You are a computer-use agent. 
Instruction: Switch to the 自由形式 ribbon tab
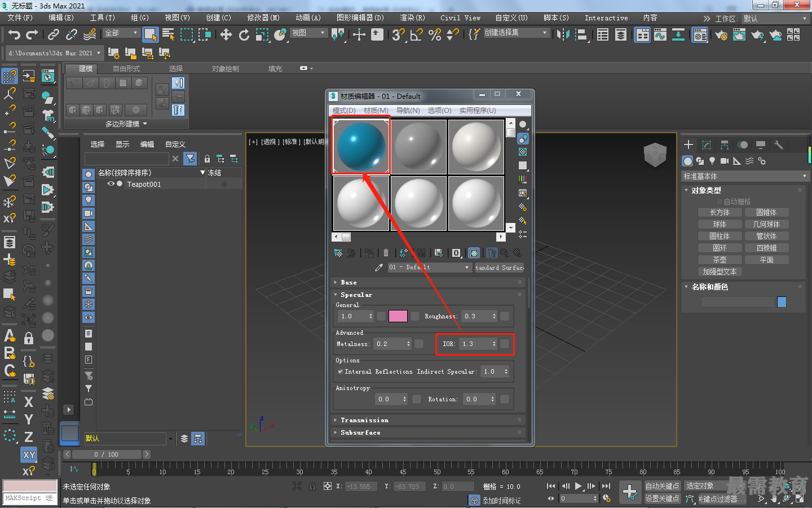[x=126, y=69]
